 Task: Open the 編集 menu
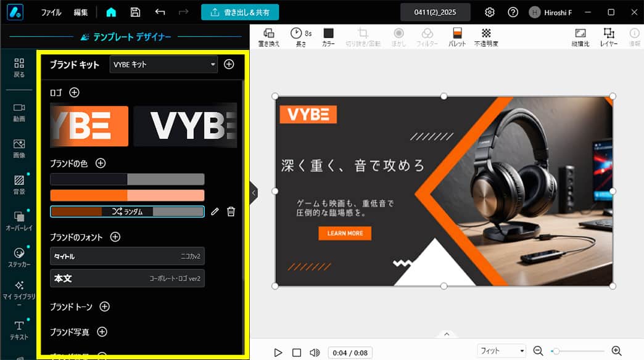tap(80, 12)
